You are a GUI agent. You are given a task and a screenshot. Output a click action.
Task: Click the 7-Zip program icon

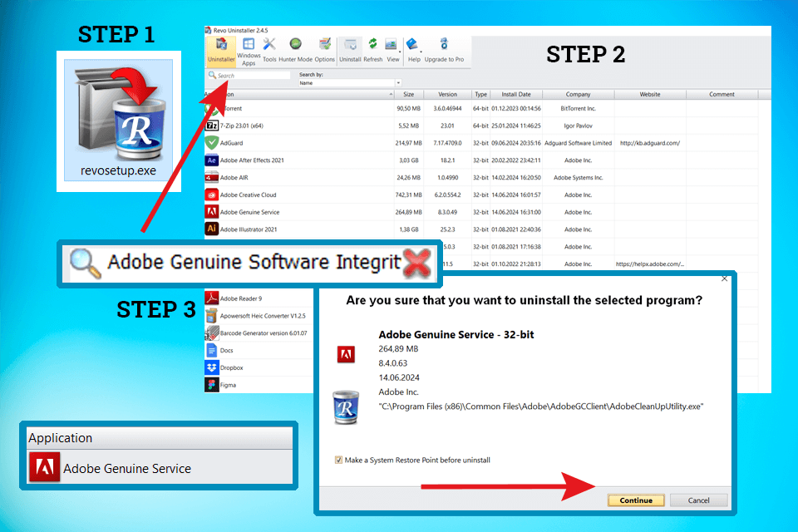[212, 126]
